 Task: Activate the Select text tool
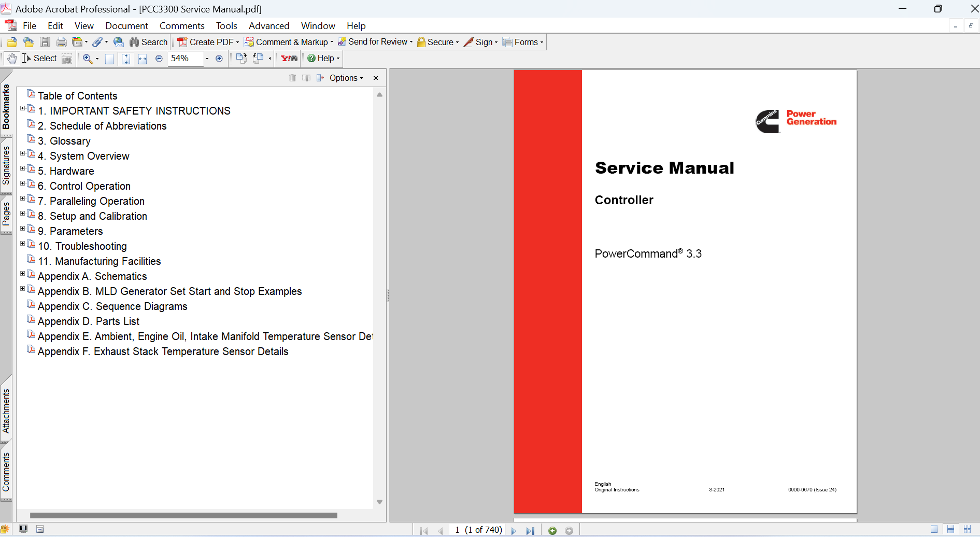39,59
